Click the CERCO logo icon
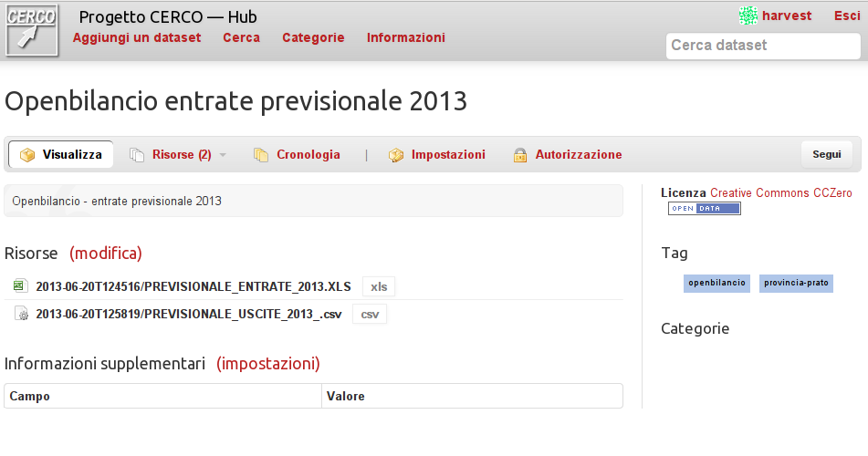 [32, 30]
